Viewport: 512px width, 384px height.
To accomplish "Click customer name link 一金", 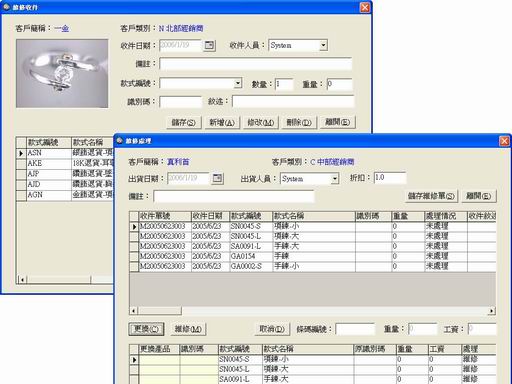I will [x=61, y=28].
